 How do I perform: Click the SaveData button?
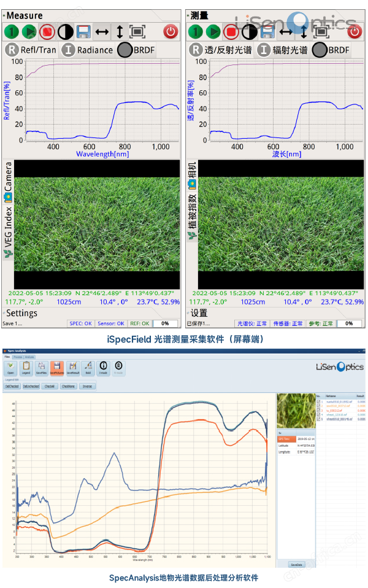[296, 565]
